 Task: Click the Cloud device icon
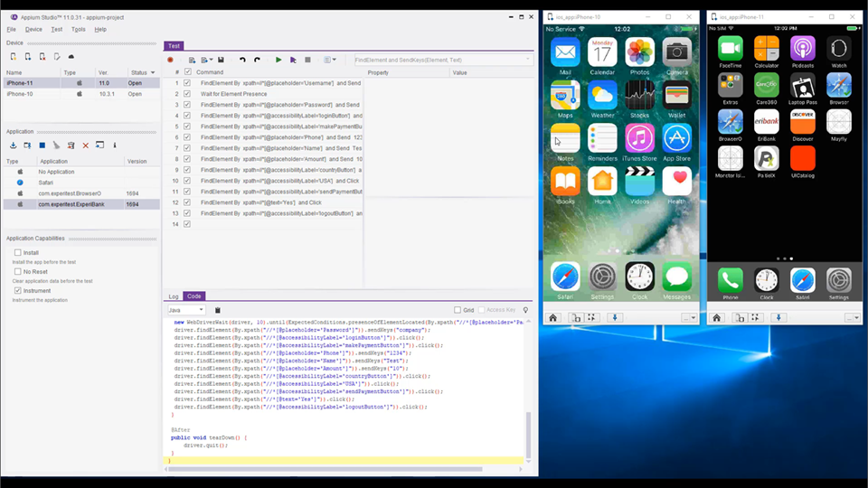point(71,56)
